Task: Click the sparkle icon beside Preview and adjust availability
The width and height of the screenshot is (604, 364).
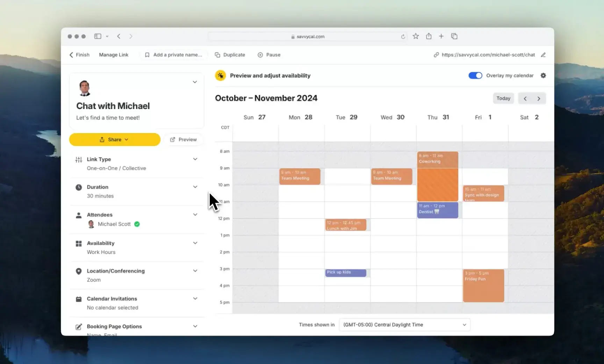Action: [x=220, y=75]
